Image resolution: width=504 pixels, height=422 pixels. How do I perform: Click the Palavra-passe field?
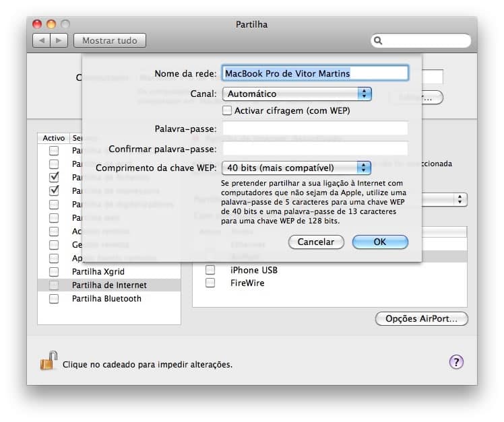[x=315, y=129]
